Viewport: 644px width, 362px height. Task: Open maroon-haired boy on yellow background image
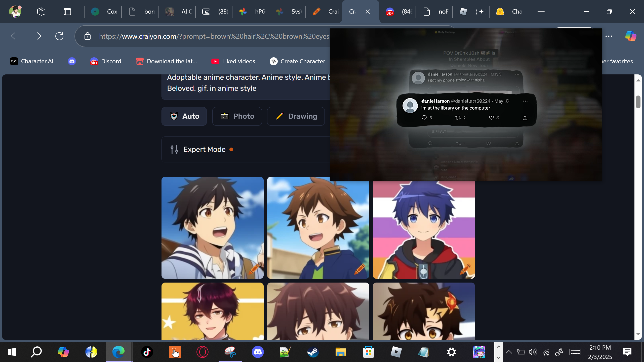pyautogui.click(x=213, y=311)
